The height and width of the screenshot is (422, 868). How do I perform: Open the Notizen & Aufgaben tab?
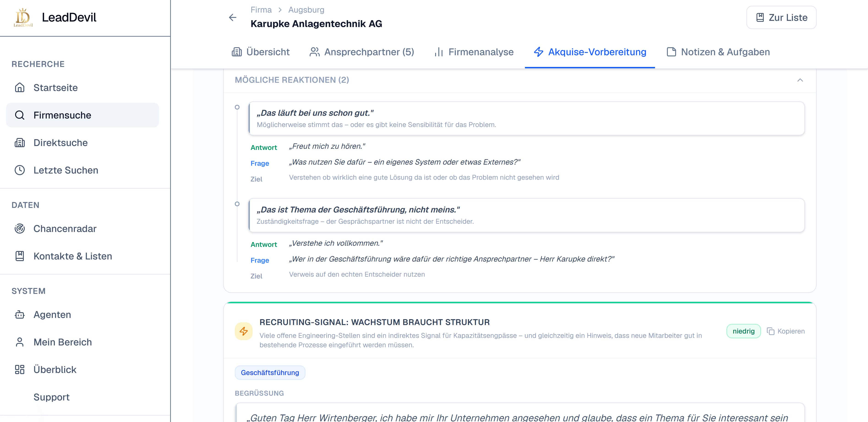718,52
